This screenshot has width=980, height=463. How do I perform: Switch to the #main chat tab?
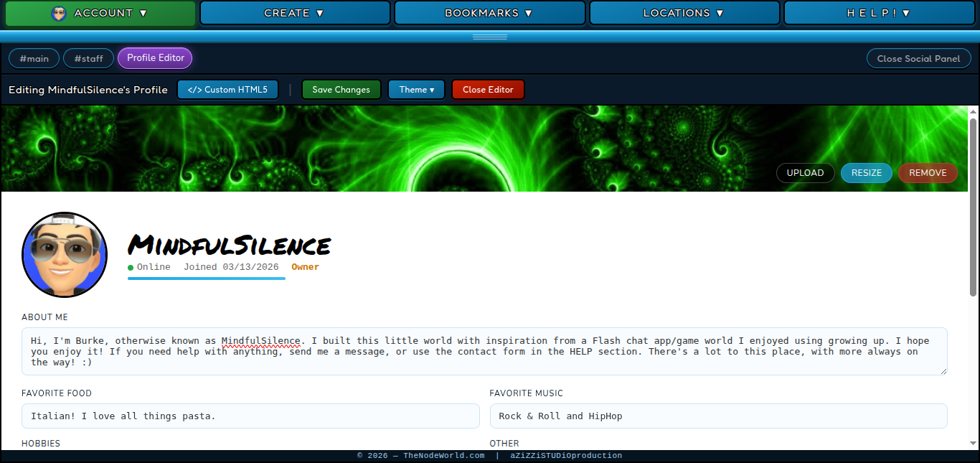tap(34, 58)
